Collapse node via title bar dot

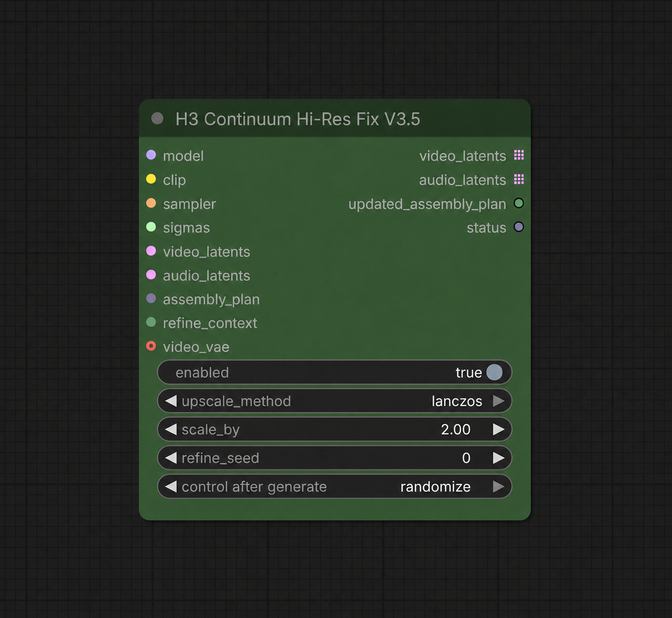pyautogui.click(x=157, y=119)
